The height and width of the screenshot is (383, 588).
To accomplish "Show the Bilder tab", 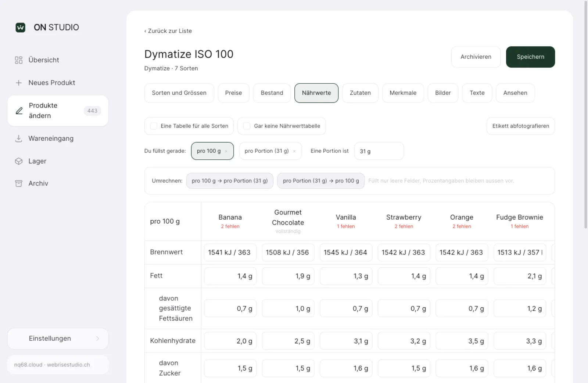I will click(x=443, y=93).
